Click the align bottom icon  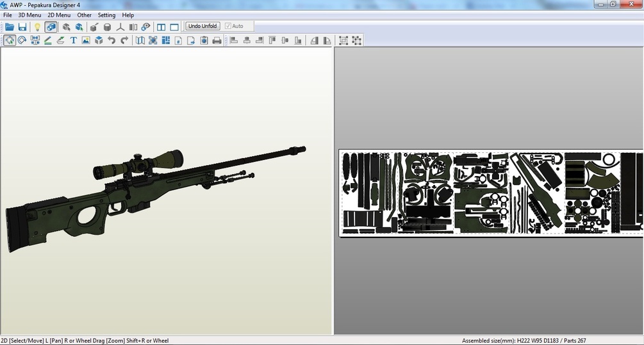[298, 40]
